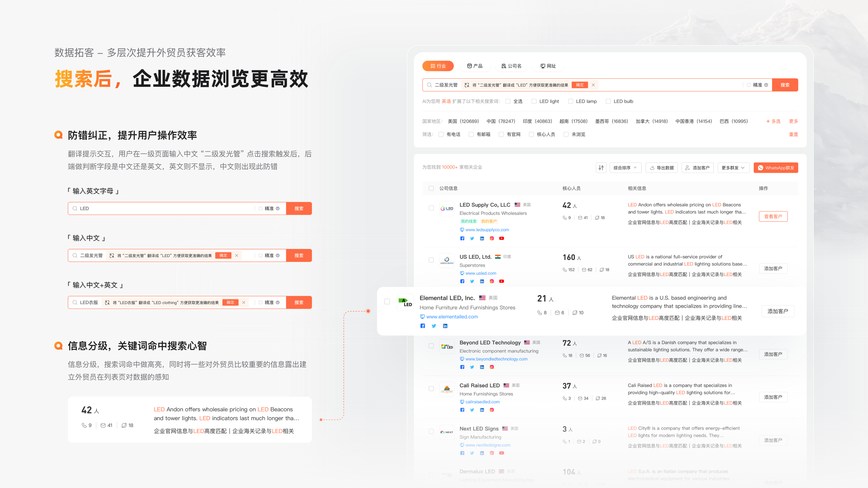Click 添加客户 for Elemental LED, Inc.

pos(778,311)
